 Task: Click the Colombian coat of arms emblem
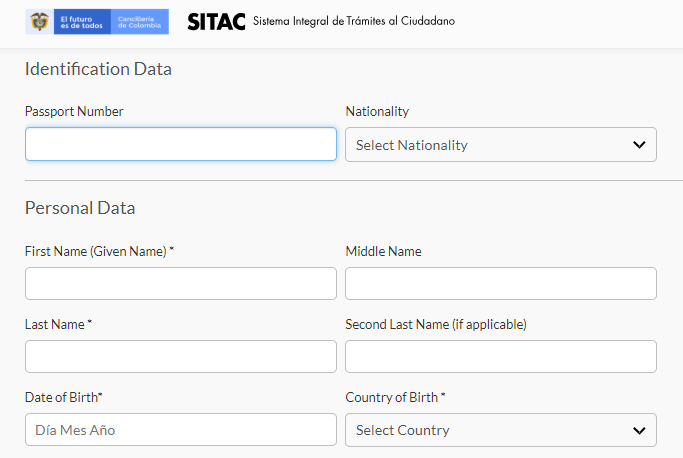(39, 21)
